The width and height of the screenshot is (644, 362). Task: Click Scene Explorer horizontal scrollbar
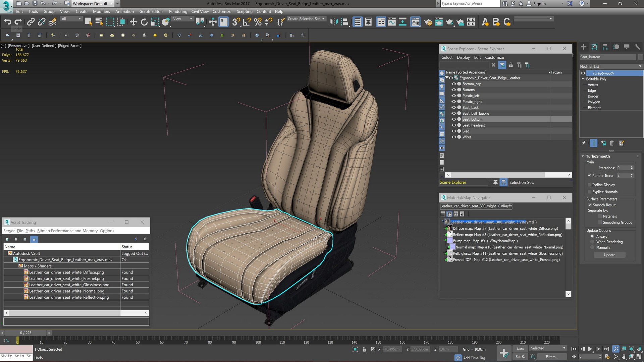tap(508, 175)
